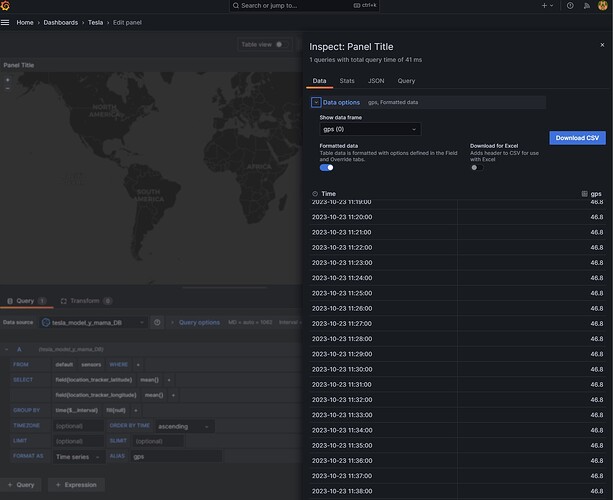The width and height of the screenshot is (613, 500).
Task: Collapse the Data options section
Action: pyautogui.click(x=315, y=102)
